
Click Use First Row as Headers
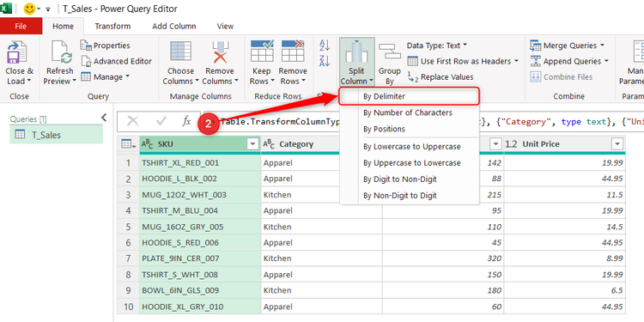(463, 61)
